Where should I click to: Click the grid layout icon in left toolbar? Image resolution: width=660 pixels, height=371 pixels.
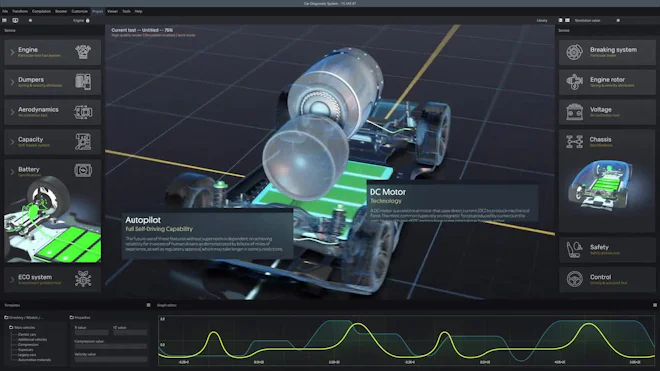pos(4,20)
